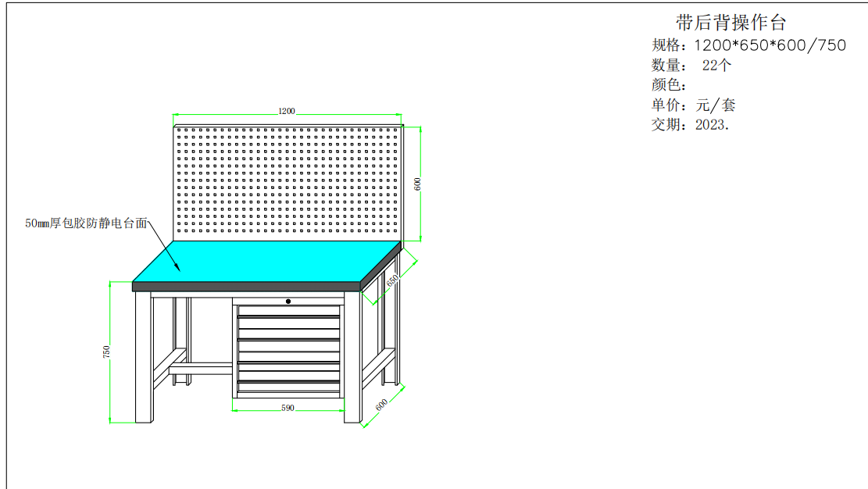Click the drawer lock on the cabinet
The width and height of the screenshot is (868, 489).
pos(288,302)
